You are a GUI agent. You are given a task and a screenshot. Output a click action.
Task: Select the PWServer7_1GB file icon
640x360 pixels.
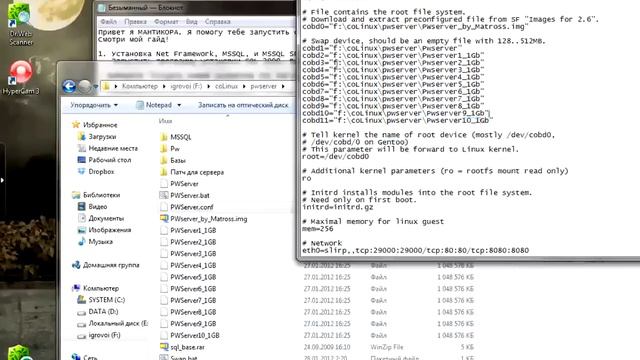pyautogui.click(x=164, y=300)
